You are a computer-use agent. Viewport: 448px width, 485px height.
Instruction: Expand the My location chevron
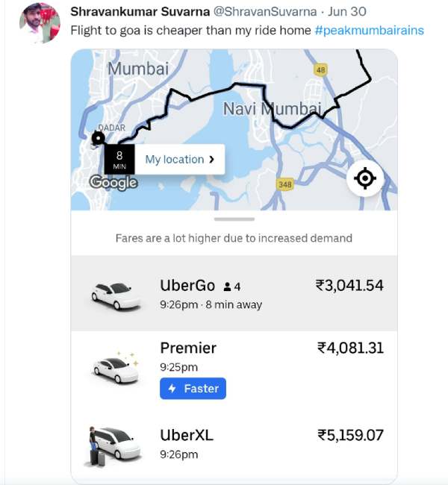212,159
